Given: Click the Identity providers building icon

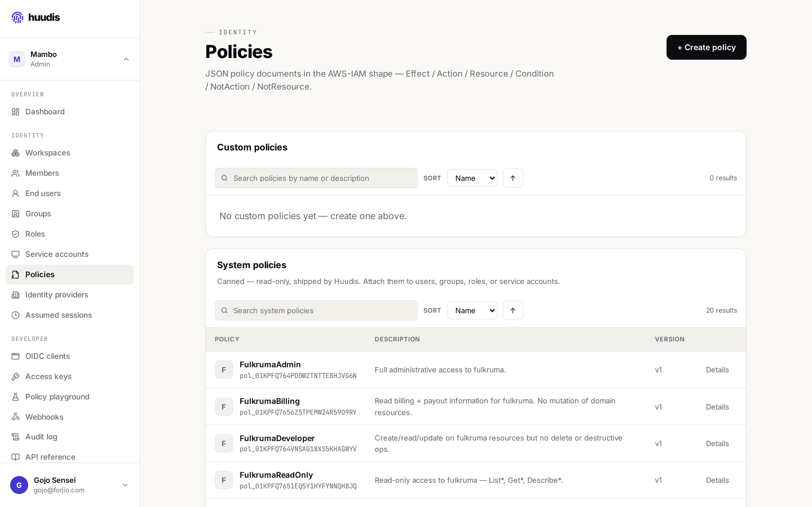Looking at the screenshot, I should (x=16, y=295).
